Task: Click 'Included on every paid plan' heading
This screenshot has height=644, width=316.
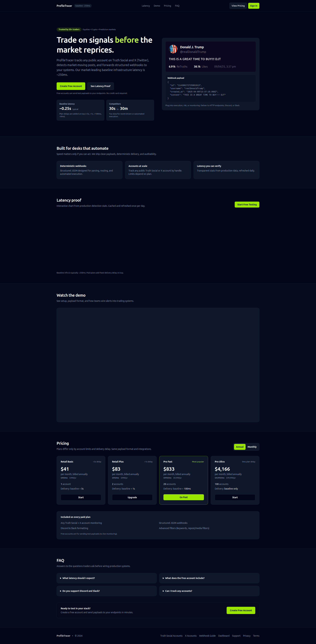Action: pyautogui.click(x=75, y=517)
